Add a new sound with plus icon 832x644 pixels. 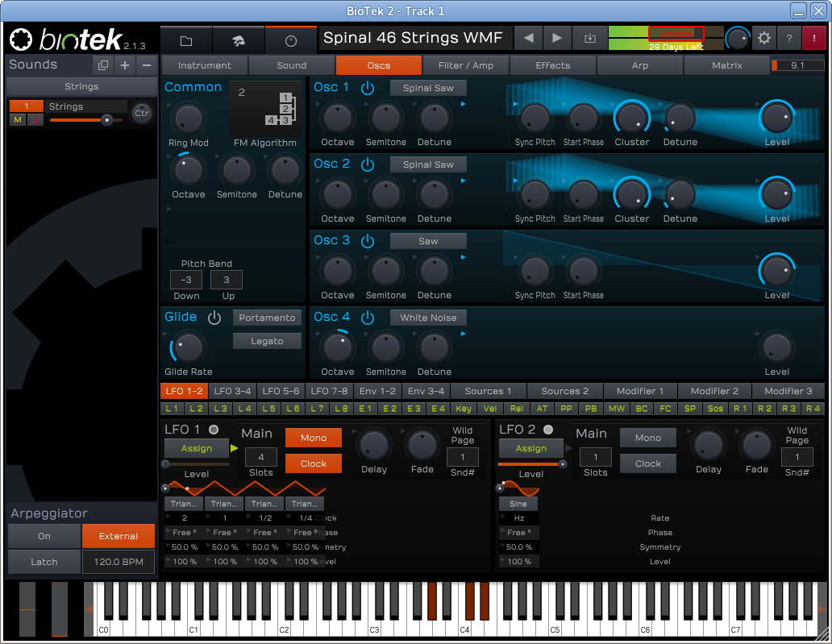coord(125,65)
